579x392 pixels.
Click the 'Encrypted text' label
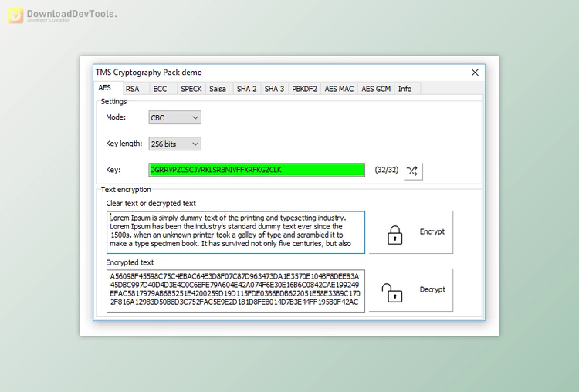point(130,262)
